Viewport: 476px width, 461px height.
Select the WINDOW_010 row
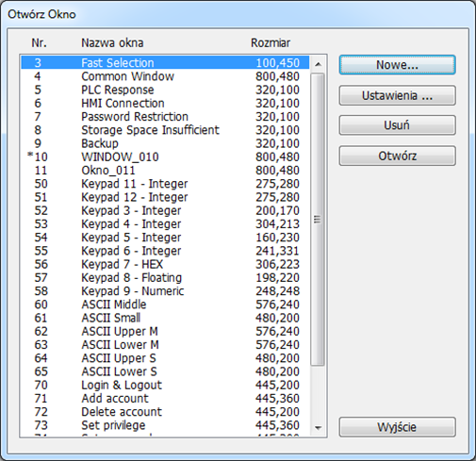point(165,156)
